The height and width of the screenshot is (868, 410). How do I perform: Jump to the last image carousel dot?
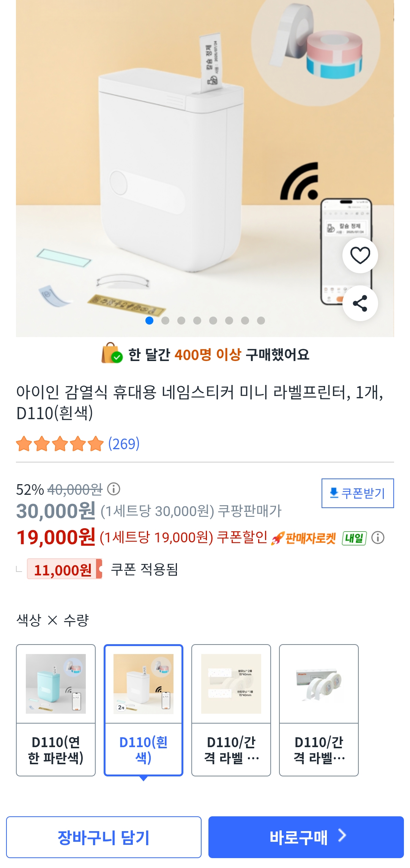pyautogui.click(x=261, y=321)
